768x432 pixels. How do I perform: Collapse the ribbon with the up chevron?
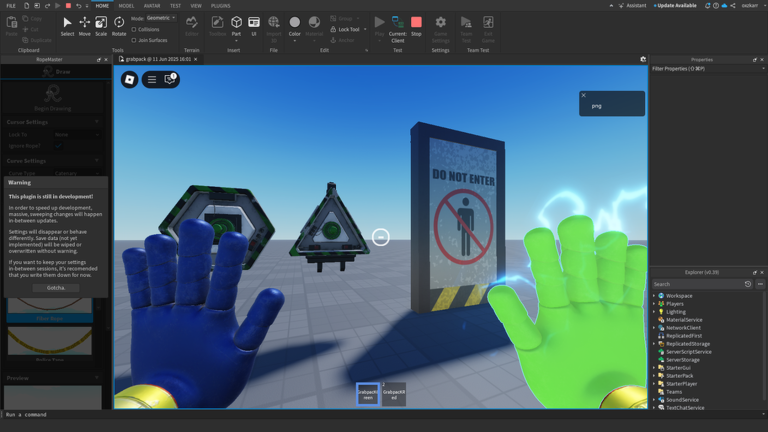[x=611, y=6]
